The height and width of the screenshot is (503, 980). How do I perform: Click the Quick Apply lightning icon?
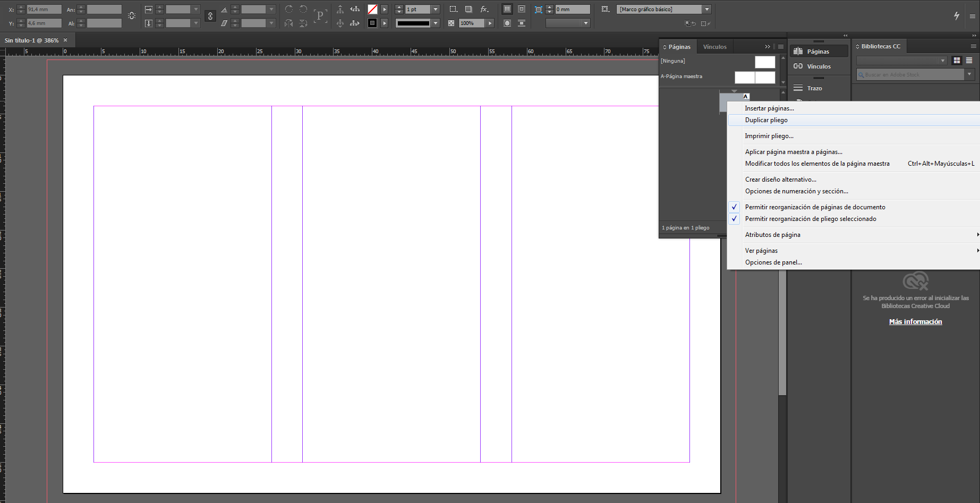(x=956, y=16)
